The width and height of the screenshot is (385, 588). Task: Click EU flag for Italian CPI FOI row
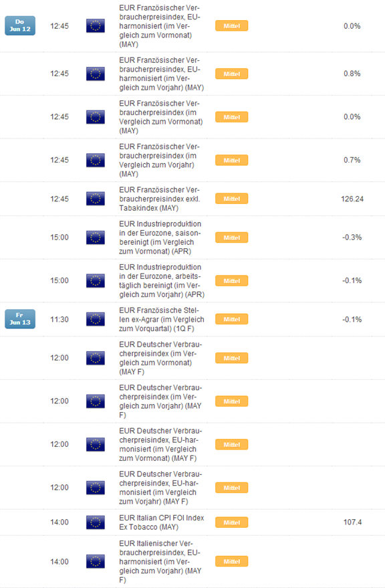click(x=95, y=522)
